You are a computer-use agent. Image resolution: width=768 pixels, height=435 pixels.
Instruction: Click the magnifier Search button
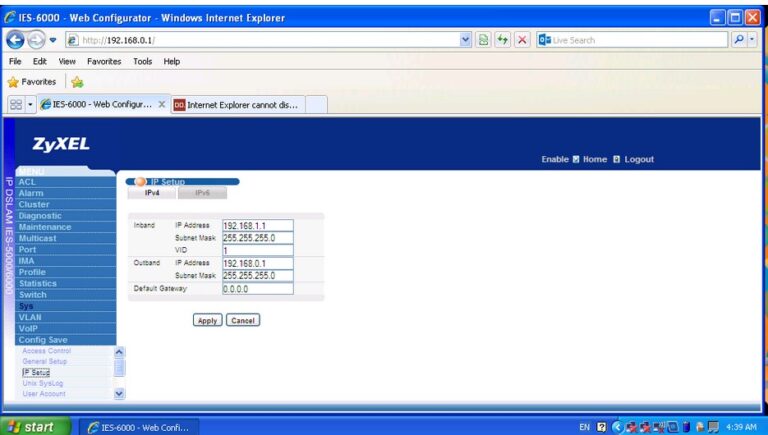739,40
